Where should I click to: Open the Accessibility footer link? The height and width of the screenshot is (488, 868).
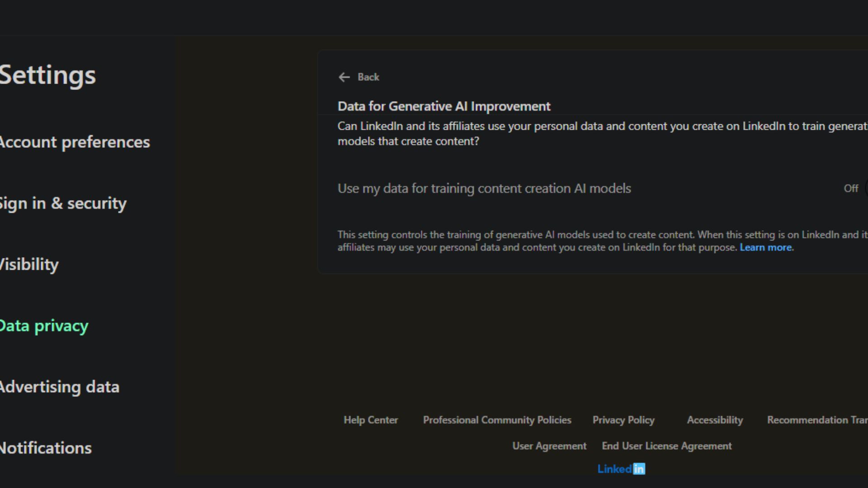[715, 420]
